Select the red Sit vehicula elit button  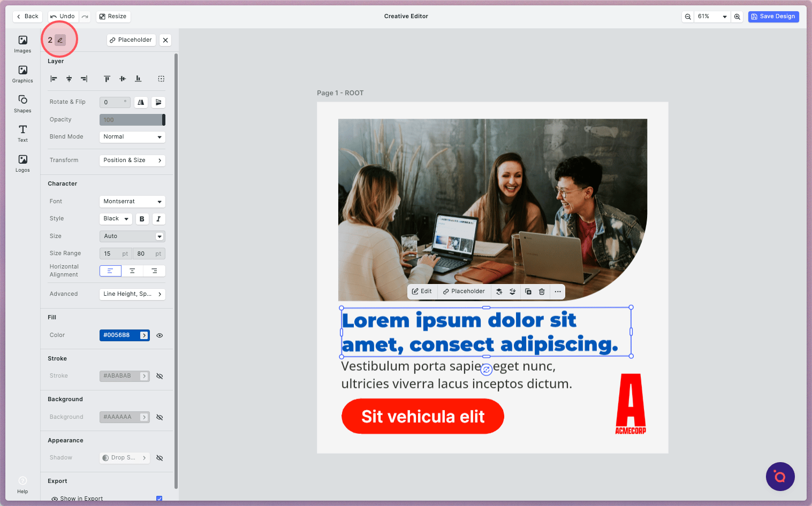point(423,416)
